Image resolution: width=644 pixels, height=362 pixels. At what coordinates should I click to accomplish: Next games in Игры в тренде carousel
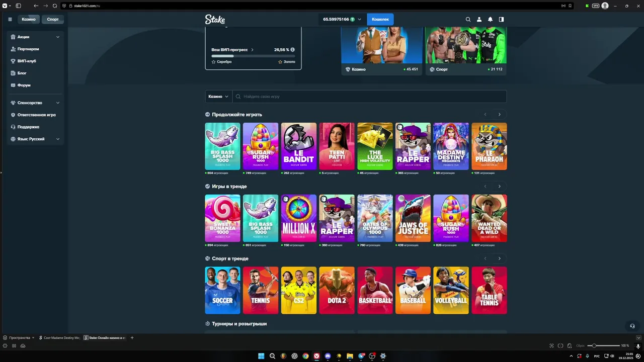pos(499,186)
